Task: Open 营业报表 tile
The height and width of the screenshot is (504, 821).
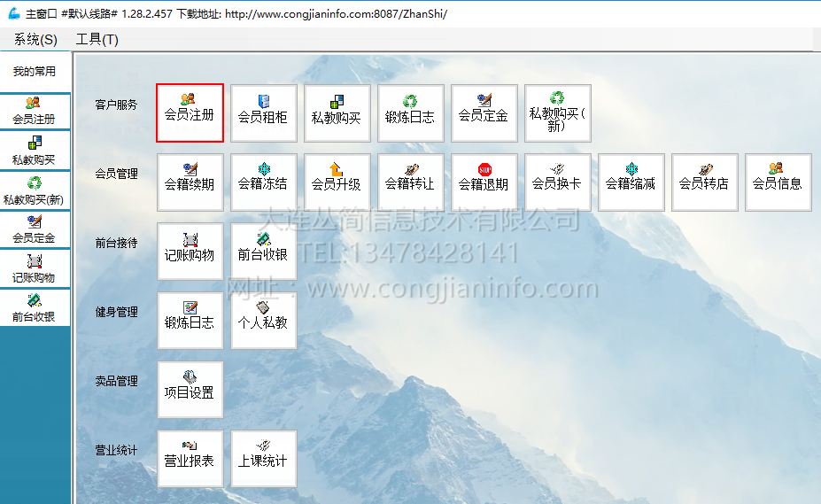Action: [190, 459]
